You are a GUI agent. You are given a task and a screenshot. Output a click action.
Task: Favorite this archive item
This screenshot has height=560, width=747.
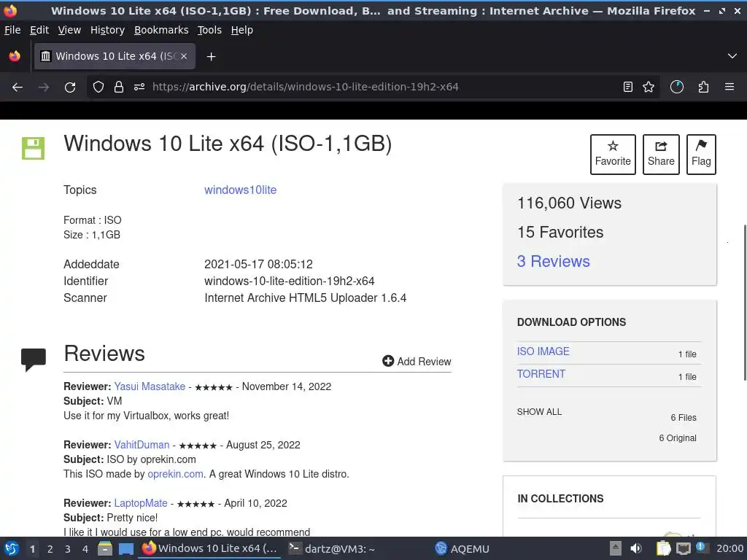coord(613,155)
